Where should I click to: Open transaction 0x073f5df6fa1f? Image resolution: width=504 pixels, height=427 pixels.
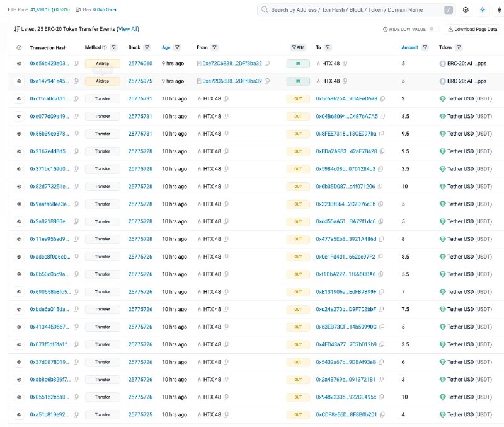50,344
